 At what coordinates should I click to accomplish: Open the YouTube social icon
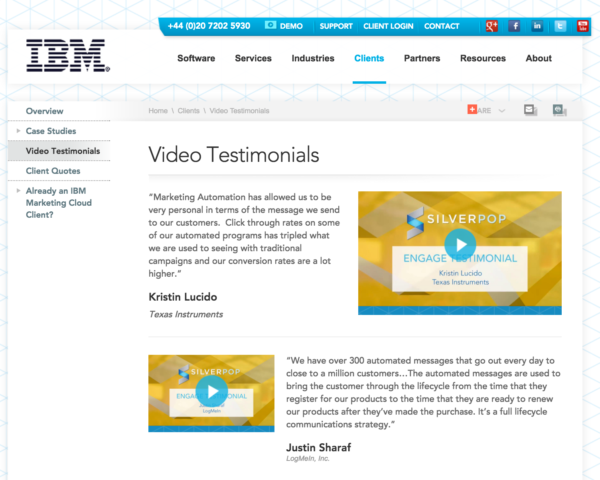click(x=583, y=26)
